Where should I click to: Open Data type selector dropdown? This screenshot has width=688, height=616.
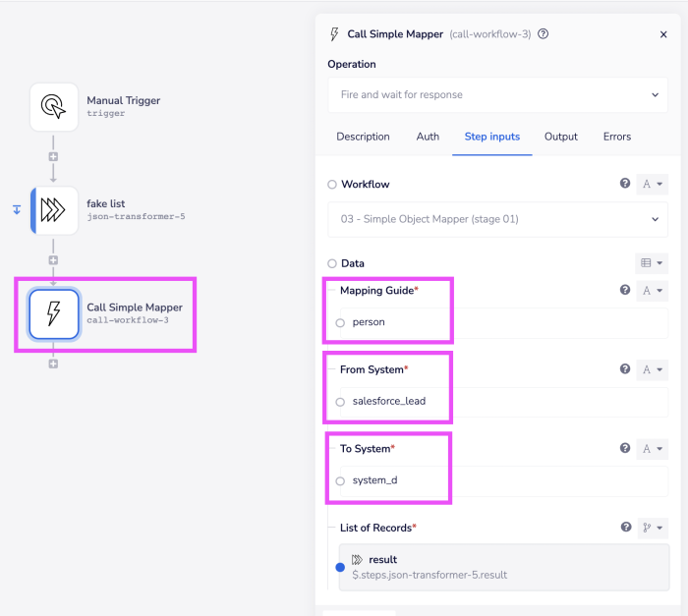click(652, 263)
